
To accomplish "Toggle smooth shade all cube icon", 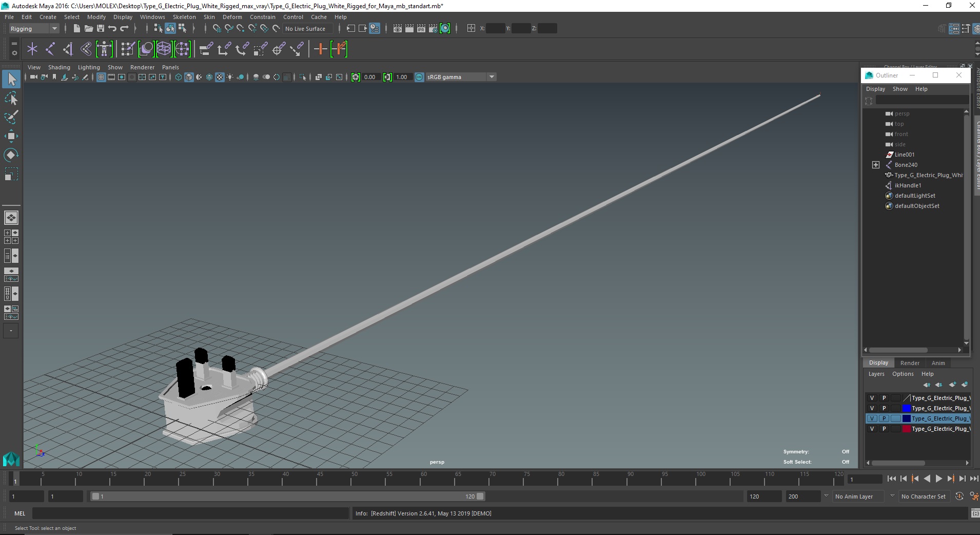I will (x=189, y=77).
